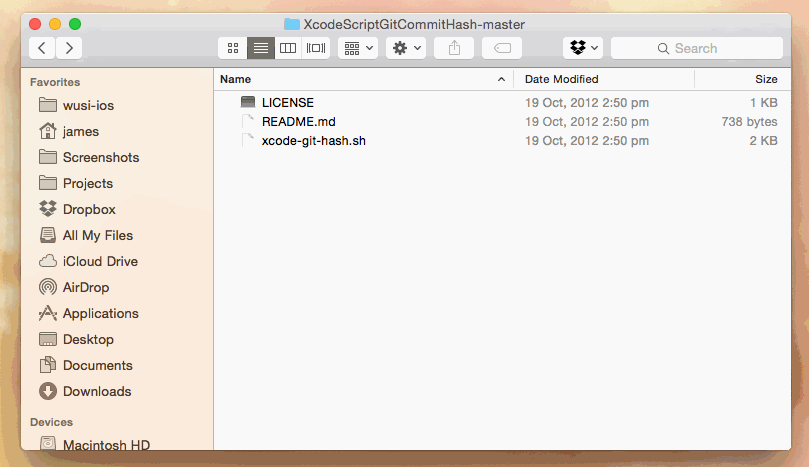Click the magnifier icon in Search
Viewport: 809px width, 467px height.
pos(663,49)
